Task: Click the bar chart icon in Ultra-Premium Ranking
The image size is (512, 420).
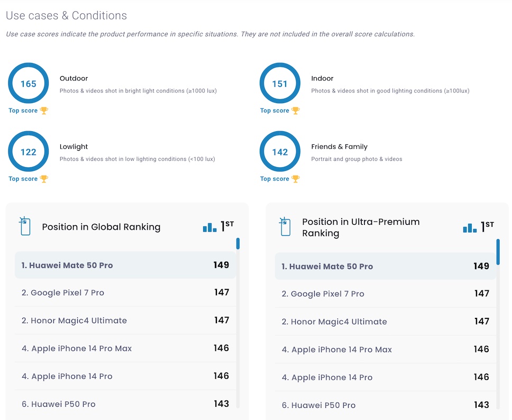Action: [470, 227]
